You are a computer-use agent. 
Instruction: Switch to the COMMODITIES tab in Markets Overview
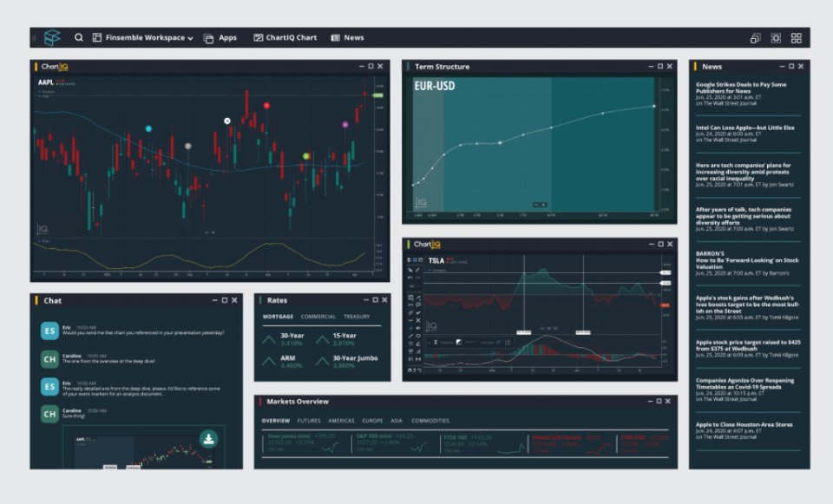pyautogui.click(x=432, y=420)
